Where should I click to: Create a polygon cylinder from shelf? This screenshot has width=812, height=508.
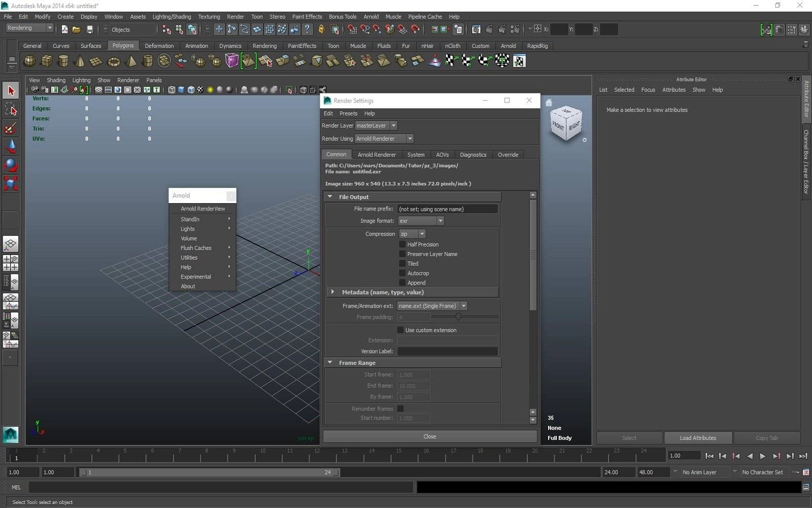(63, 61)
